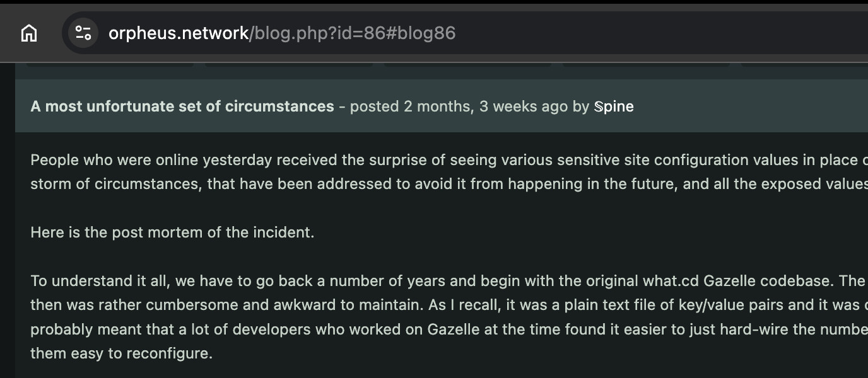Click the word 'what.cd' in the paragraph
Screen dimensions: 868x378
click(669, 281)
